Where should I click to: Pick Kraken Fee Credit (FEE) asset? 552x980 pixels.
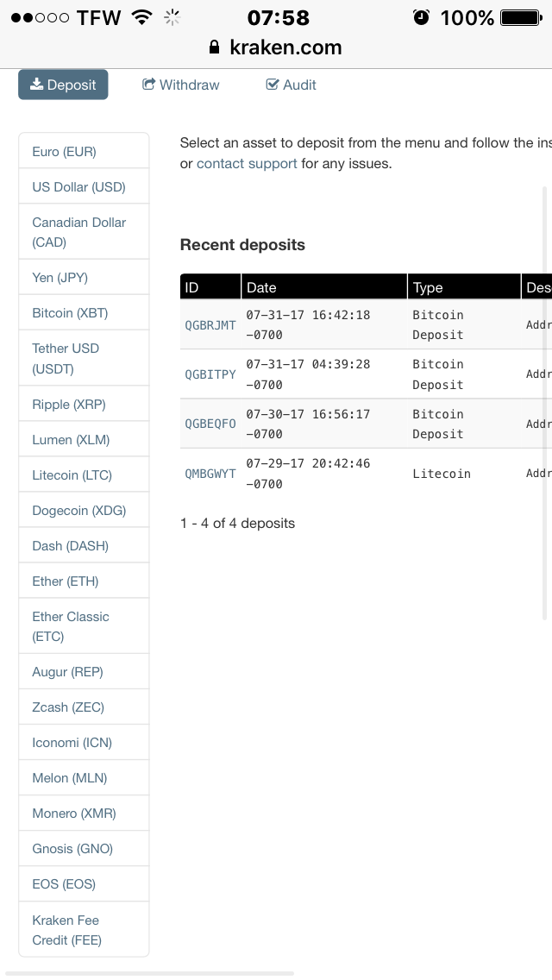click(x=66, y=930)
